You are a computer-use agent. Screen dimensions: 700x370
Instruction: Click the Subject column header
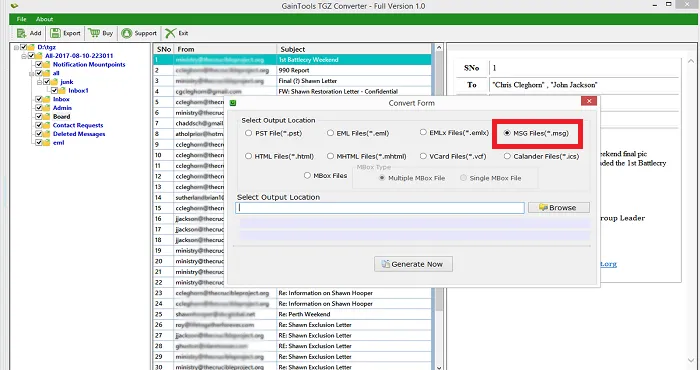[354, 49]
